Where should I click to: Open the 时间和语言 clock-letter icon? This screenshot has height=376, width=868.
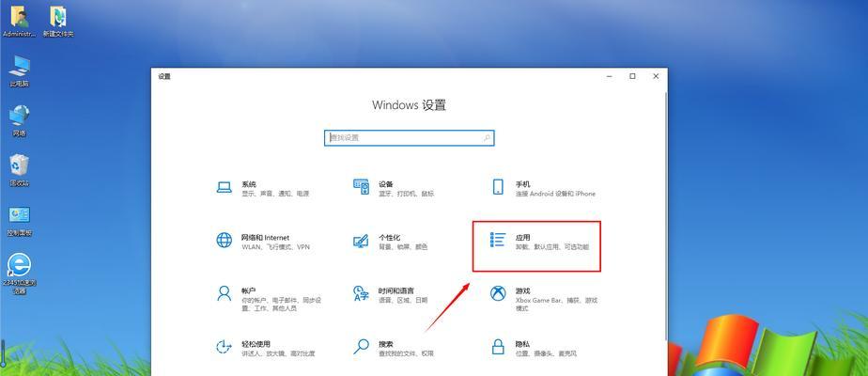(x=361, y=293)
